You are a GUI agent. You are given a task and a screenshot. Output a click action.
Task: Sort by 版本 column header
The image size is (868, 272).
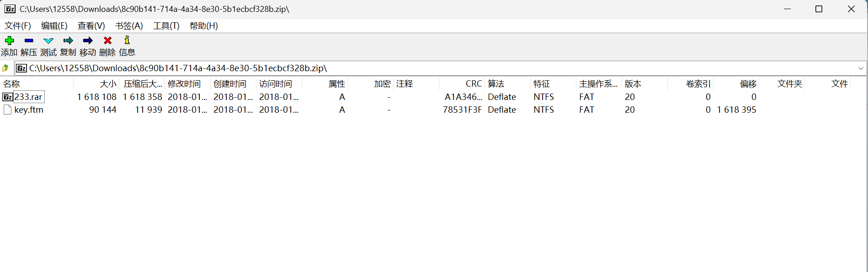[645, 84]
